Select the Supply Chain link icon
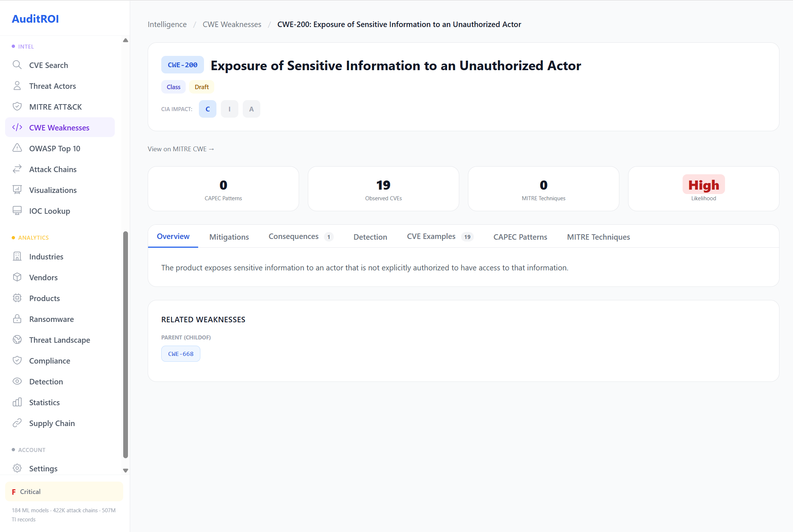The width and height of the screenshot is (793, 532). point(17,423)
